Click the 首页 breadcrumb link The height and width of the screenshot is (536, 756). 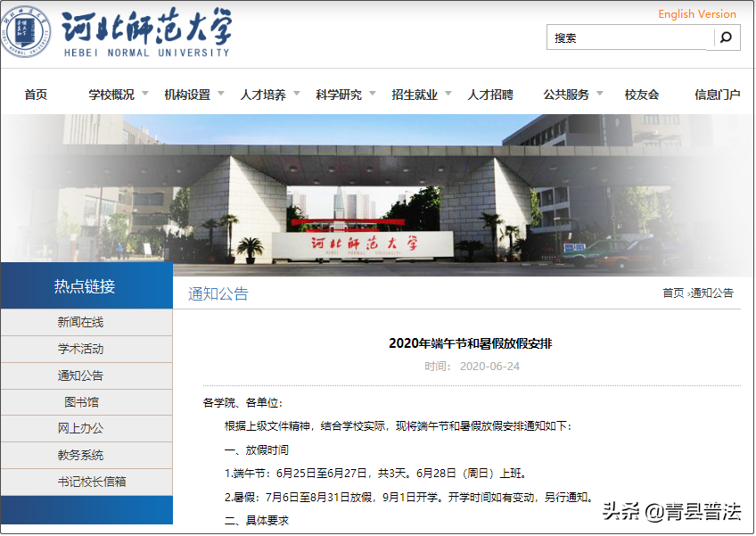673,293
